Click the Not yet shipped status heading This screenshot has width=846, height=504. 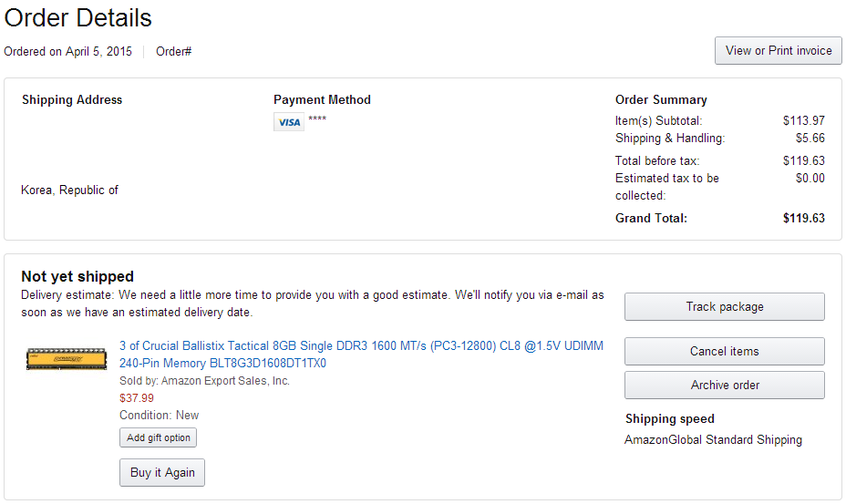coord(77,276)
